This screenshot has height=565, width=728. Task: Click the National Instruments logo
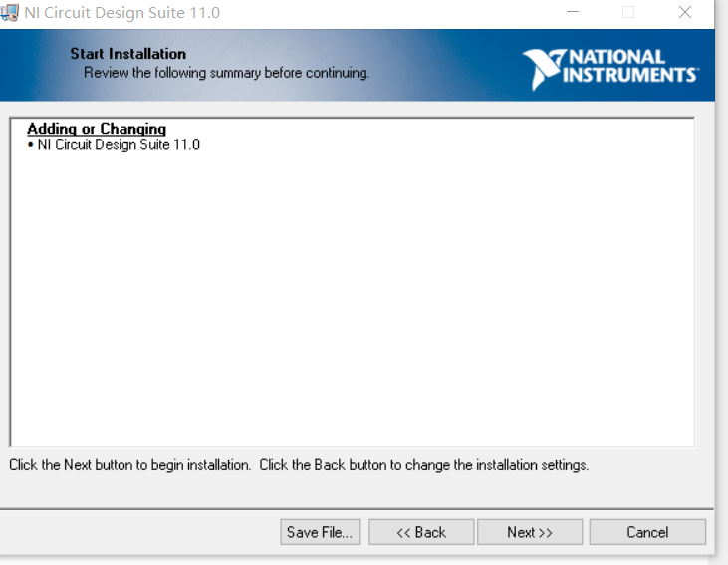click(x=611, y=69)
